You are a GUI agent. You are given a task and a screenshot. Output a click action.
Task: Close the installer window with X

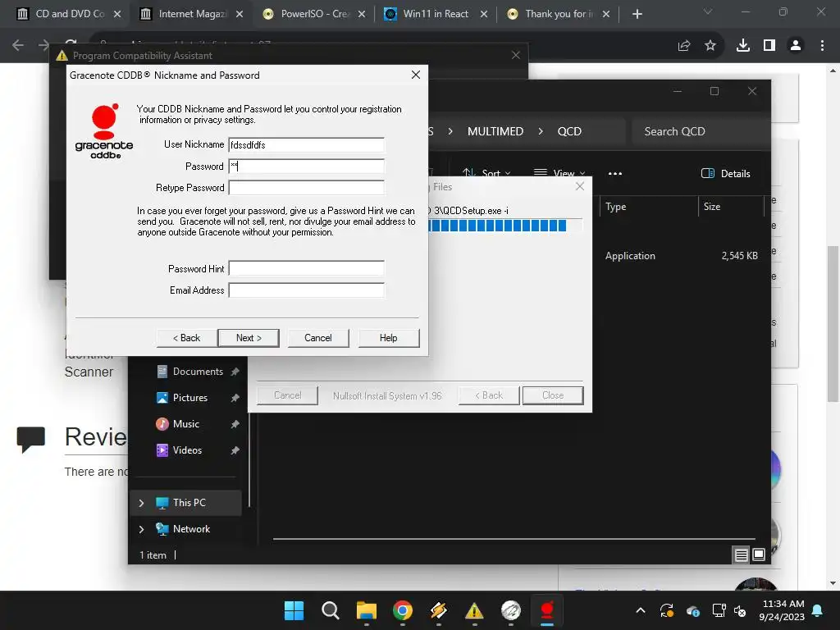click(580, 186)
